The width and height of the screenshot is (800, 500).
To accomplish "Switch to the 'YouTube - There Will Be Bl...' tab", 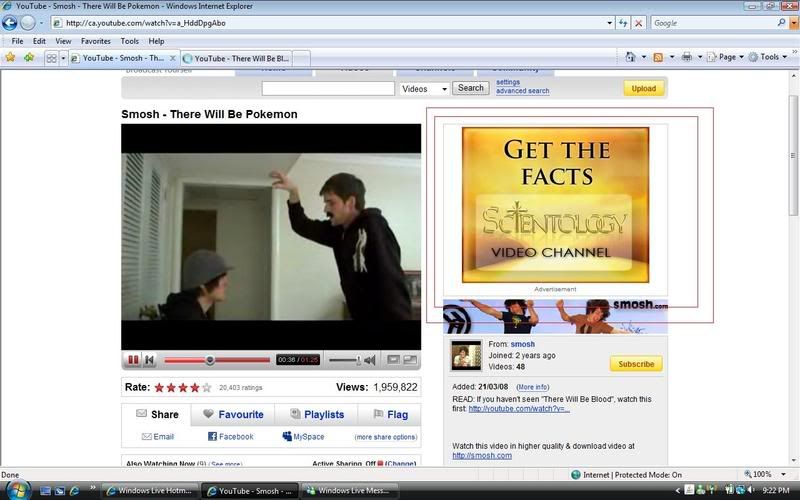I will 236,59.
